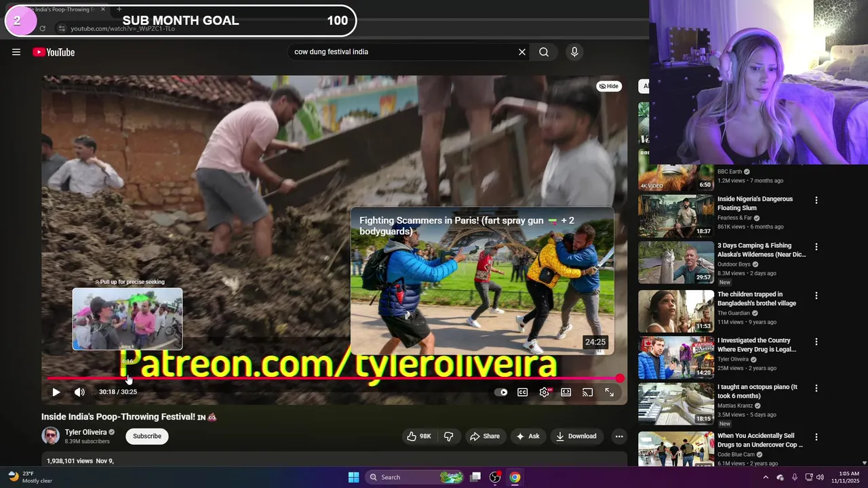Open 'Inside Nigeria's Dangerous Floating Slum' video

[755, 203]
